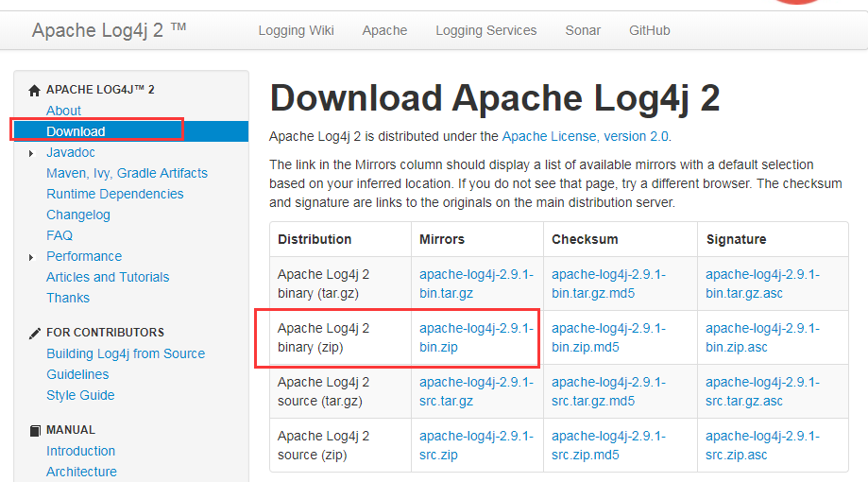Open the src.tar.gz.md5 checksum link
The image size is (868, 482).
[608, 391]
